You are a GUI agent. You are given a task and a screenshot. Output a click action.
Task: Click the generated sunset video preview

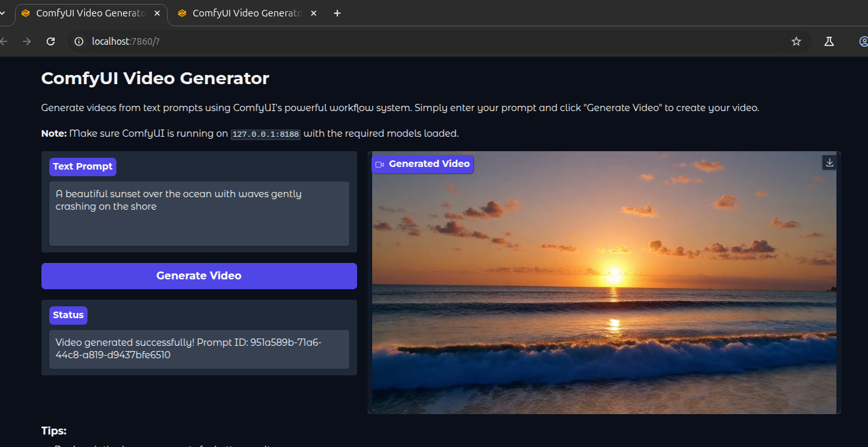point(604,283)
